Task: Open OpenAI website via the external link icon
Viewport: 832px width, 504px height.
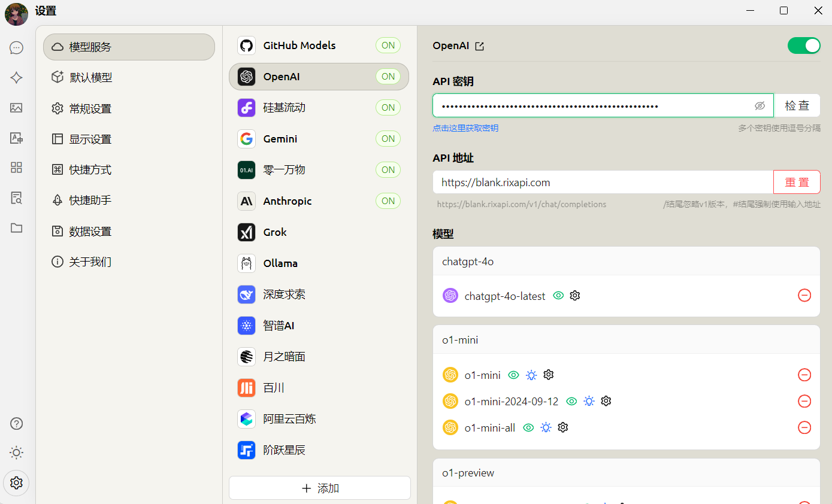Action: click(479, 45)
